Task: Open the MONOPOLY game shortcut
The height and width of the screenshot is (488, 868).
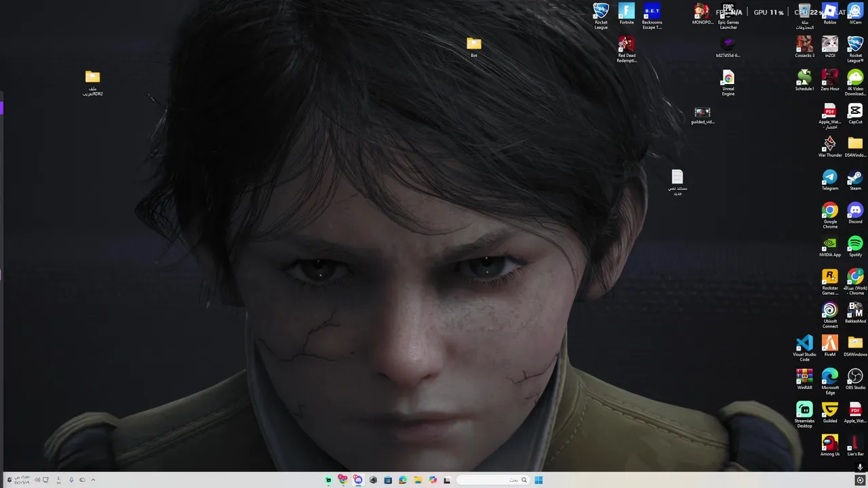Action: [703, 14]
